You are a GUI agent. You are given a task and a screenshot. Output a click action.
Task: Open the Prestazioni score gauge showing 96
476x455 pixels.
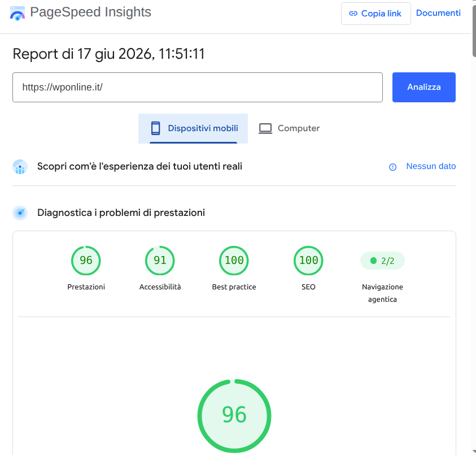(x=86, y=261)
